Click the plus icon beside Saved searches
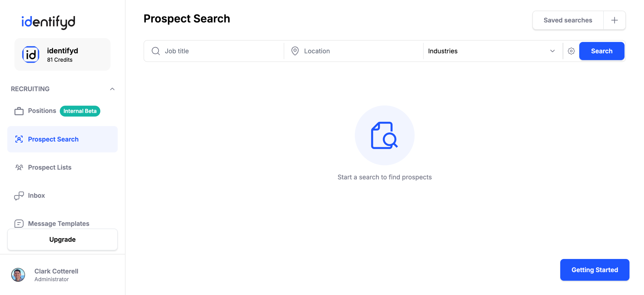 point(614,20)
